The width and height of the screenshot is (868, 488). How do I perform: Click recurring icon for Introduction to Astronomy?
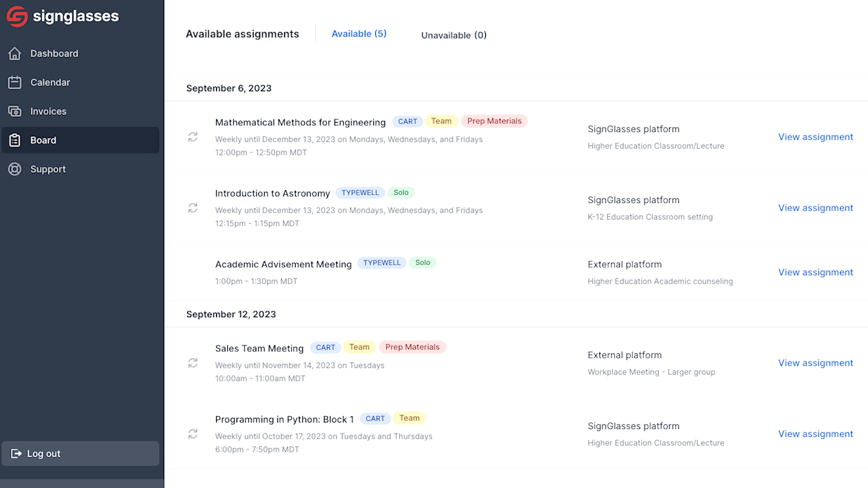pos(193,208)
